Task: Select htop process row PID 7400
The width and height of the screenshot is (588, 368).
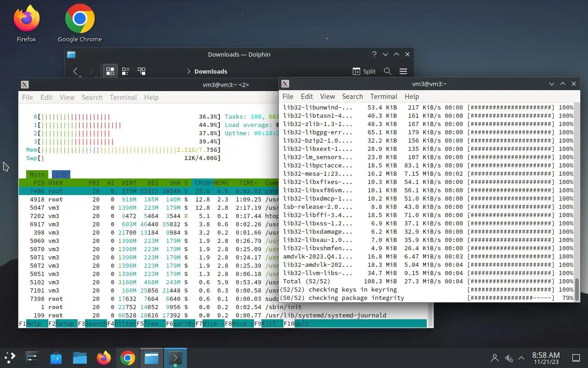Action: pos(149,191)
